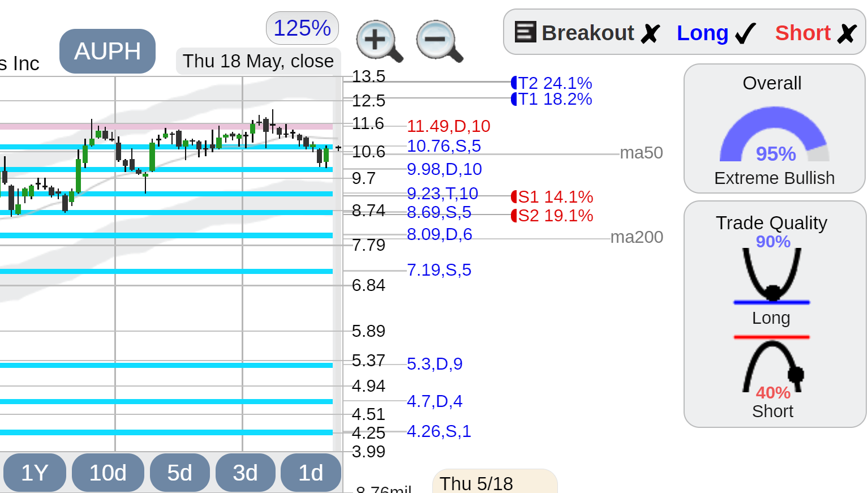Click the zoom in magnifier icon
Image resolution: width=868 pixels, height=493 pixels.
tap(379, 41)
